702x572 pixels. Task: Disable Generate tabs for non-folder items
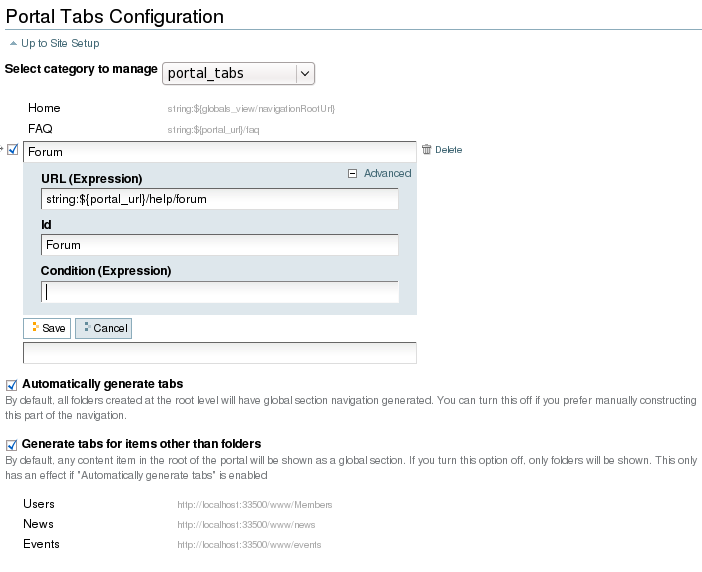tap(11, 445)
